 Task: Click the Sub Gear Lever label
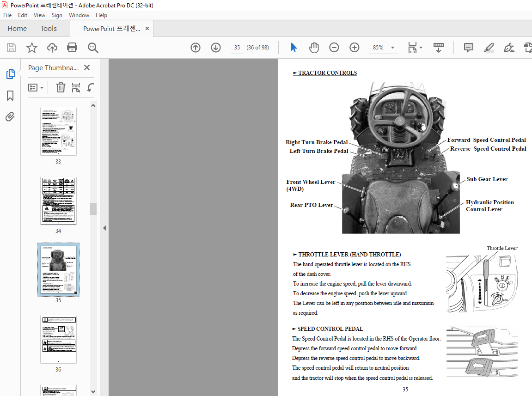tap(487, 179)
